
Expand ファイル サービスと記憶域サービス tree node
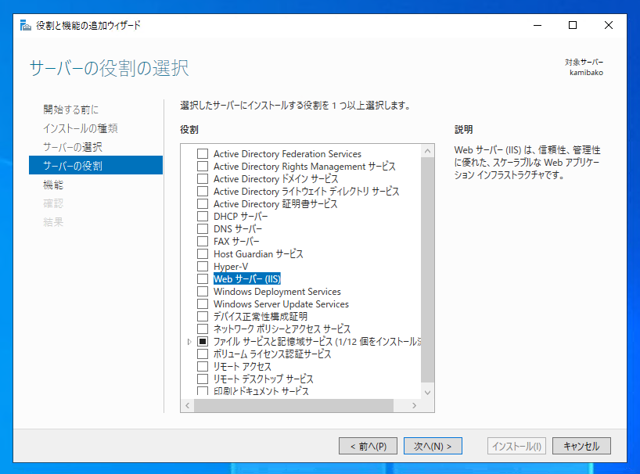189,342
